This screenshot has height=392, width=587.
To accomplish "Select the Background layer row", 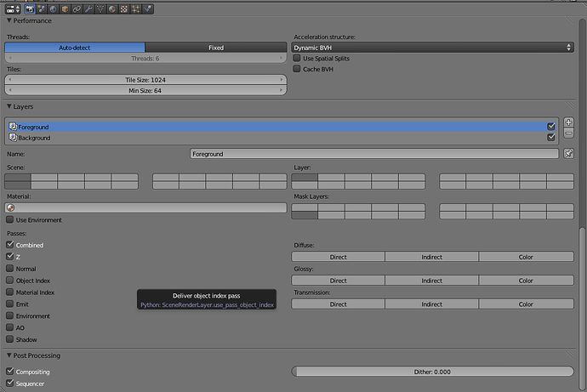I will pyautogui.click(x=282, y=137).
